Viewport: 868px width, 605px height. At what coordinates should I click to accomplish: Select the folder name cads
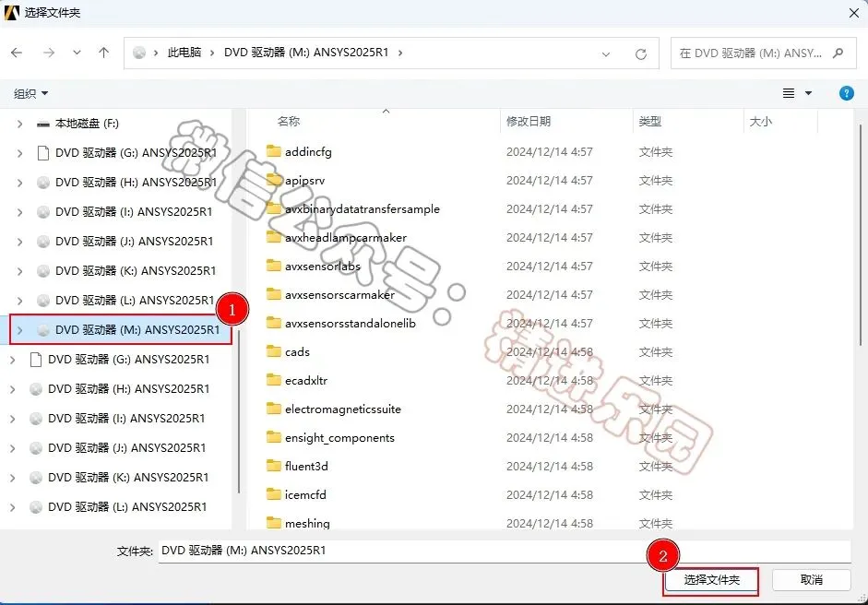coord(297,352)
